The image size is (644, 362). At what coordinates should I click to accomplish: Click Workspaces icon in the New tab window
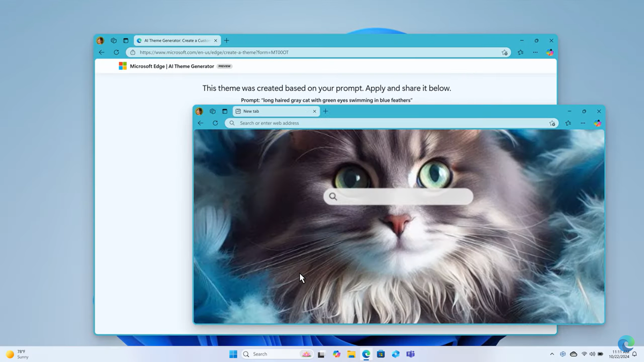213,112
